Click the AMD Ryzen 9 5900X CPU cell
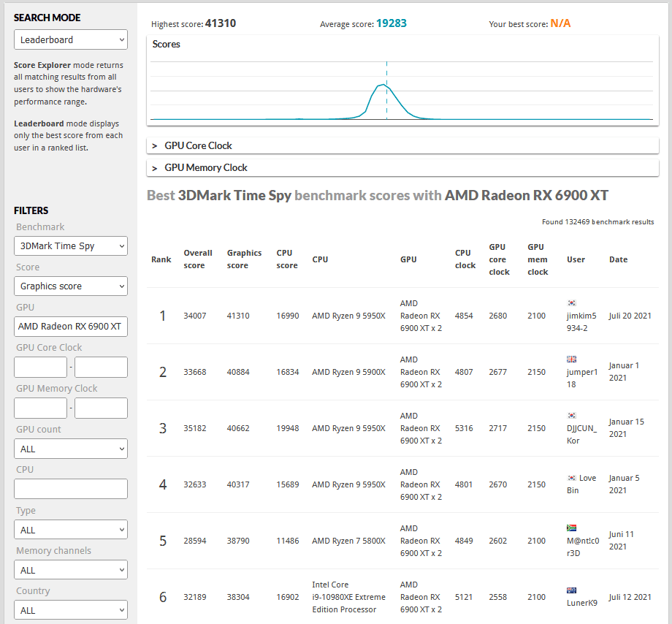This screenshot has width=672, height=624. coord(349,372)
